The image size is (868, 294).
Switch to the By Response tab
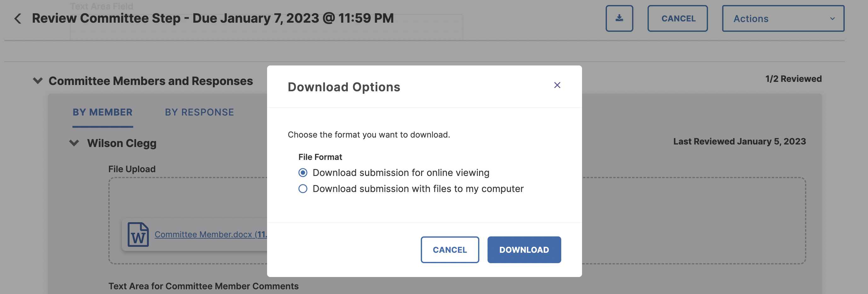(x=199, y=112)
